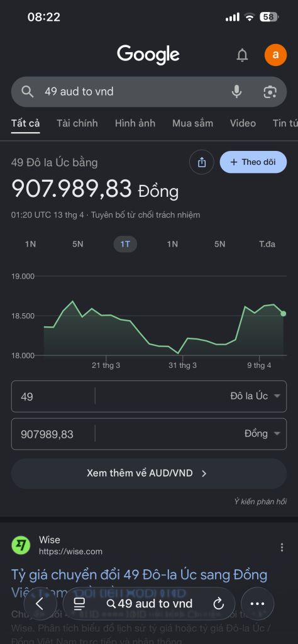This screenshot has width=298, height=644.
Task: Tap the 49 Đô la Úc bằng heading
Action: point(54,163)
